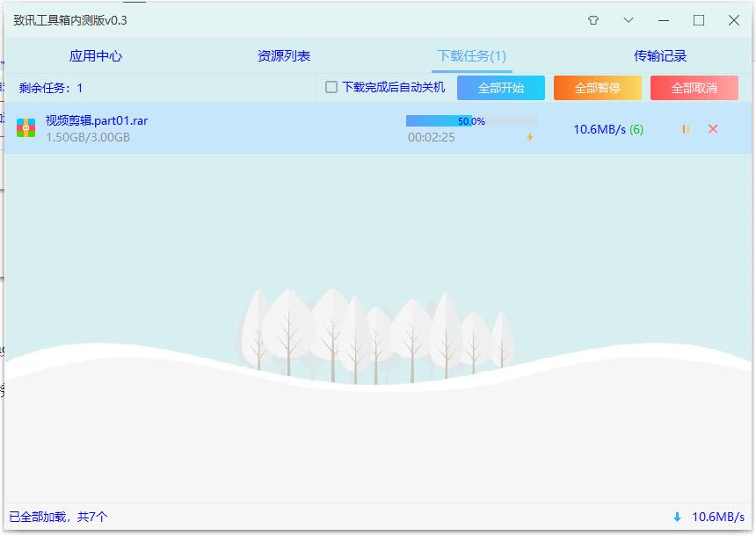
Task: Click the 全部开始 button
Action: tap(501, 88)
